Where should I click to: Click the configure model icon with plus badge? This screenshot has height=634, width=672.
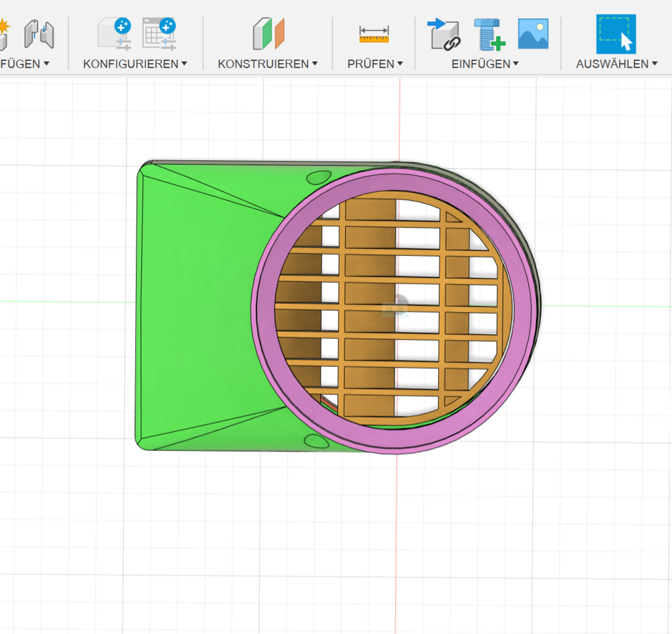tap(114, 34)
